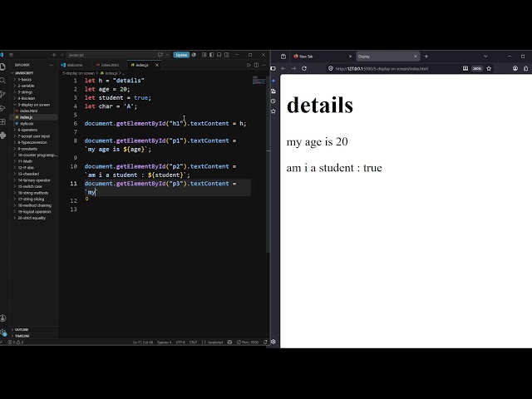532x399 pixels.
Task: Go back in Firefox
Action: pos(283,68)
